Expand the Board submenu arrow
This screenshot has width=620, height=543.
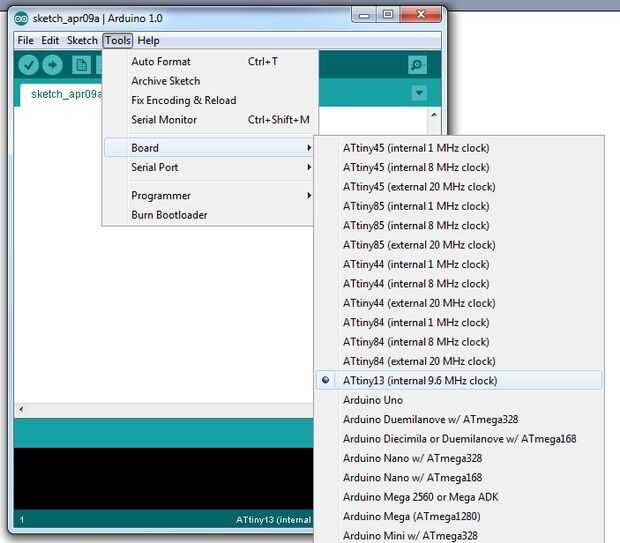click(309, 148)
